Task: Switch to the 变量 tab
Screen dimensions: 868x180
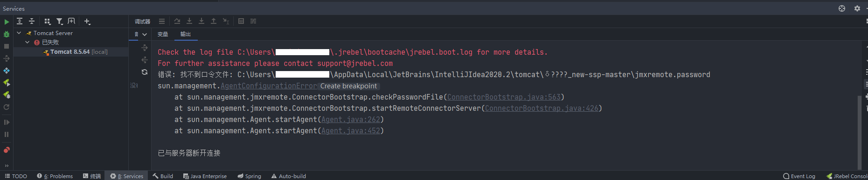Action: tap(163, 34)
